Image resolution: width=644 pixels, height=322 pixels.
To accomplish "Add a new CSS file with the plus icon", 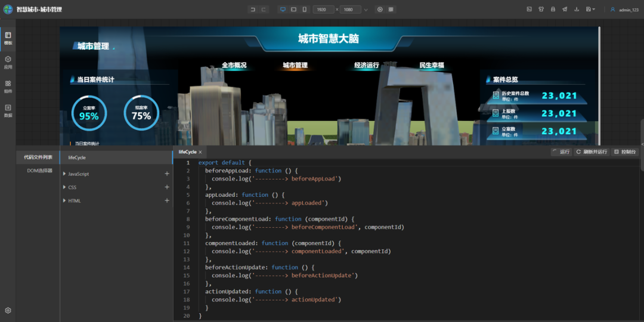I will (167, 187).
